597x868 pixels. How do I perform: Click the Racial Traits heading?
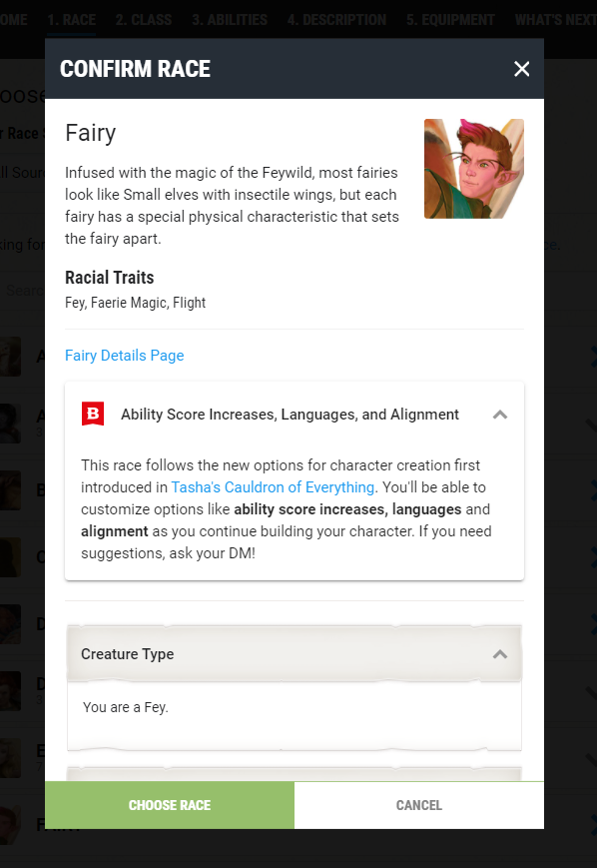[x=110, y=278]
